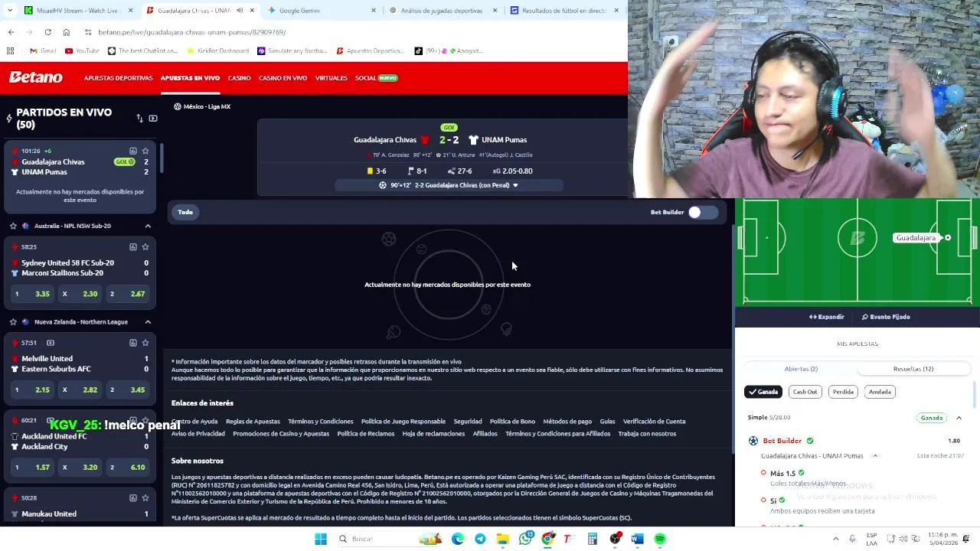Open Trabaja con nosotros link
This screenshot has width=980, height=551.
point(647,434)
